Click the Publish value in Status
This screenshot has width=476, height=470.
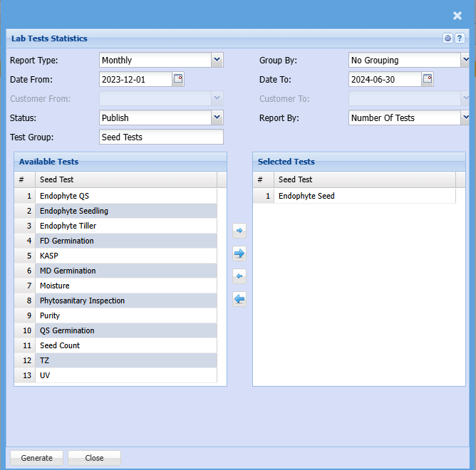pyautogui.click(x=155, y=117)
